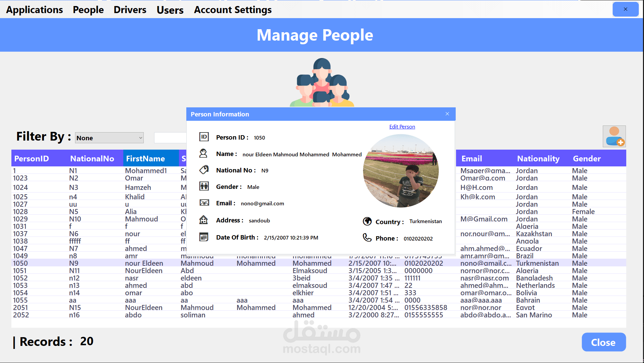Click the Address house icon
644x363 pixels.
[x=203, y=220]
